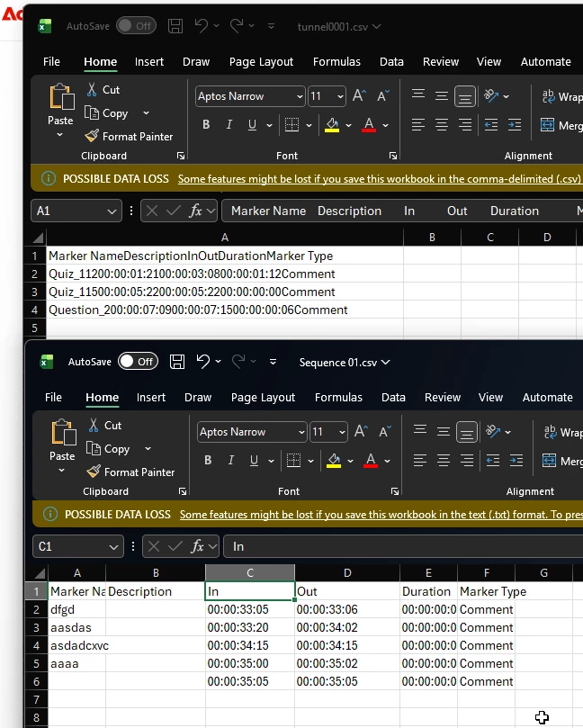The image size is (583, 728).
Task: Click Cut in the Sequence 01.csv ribbon
Action: (105, 426)
